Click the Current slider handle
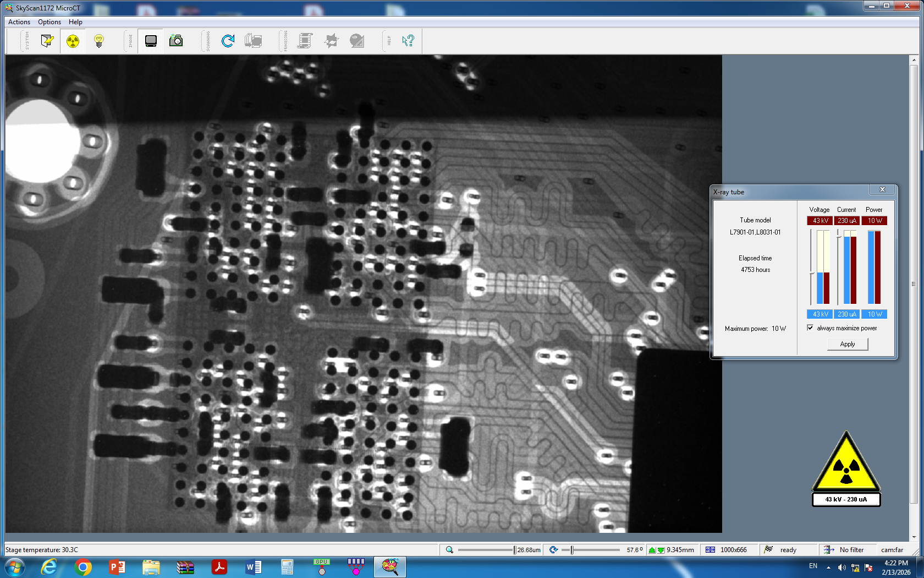The height and width of the screenshot is (578, 924). (838, 237)
